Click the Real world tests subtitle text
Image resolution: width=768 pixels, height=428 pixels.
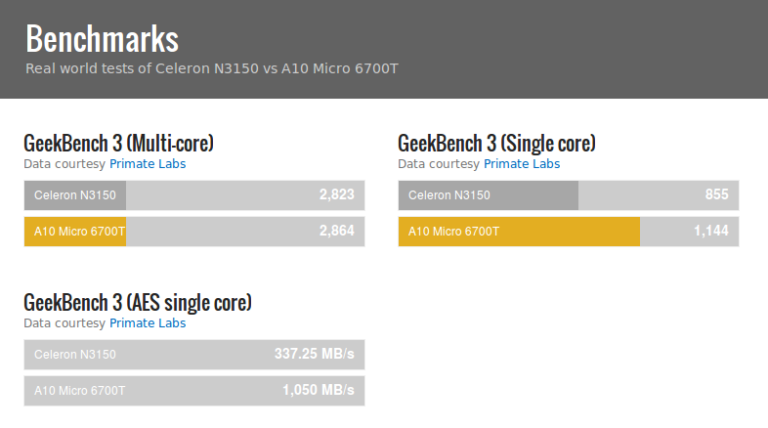tap(212, 69)
